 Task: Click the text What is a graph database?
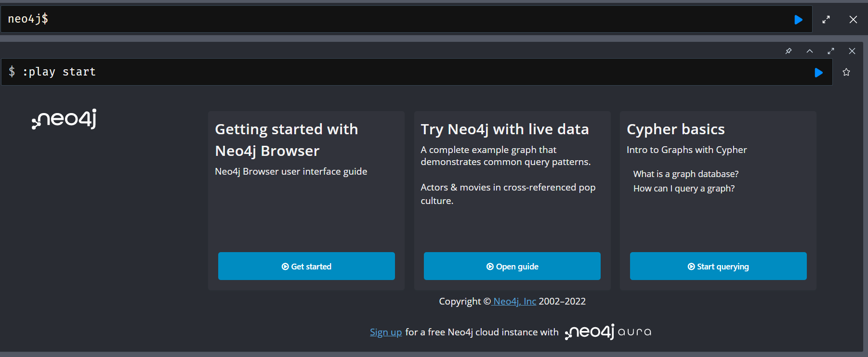(x=686, y=174)
